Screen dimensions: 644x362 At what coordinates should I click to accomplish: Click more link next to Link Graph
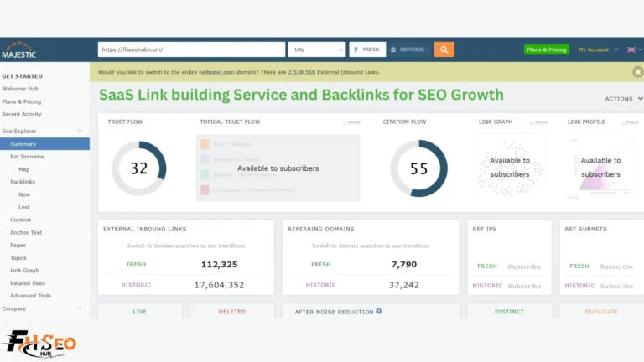tap(539, 122)
